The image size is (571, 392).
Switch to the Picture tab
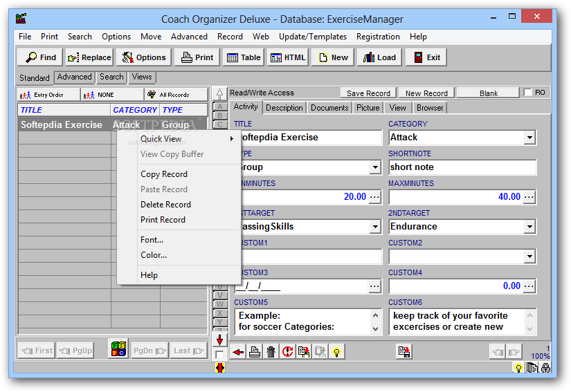coord(368,108)
